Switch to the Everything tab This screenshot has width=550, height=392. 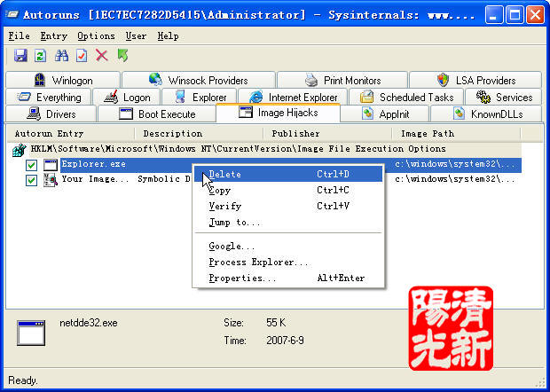click(49, 97)
